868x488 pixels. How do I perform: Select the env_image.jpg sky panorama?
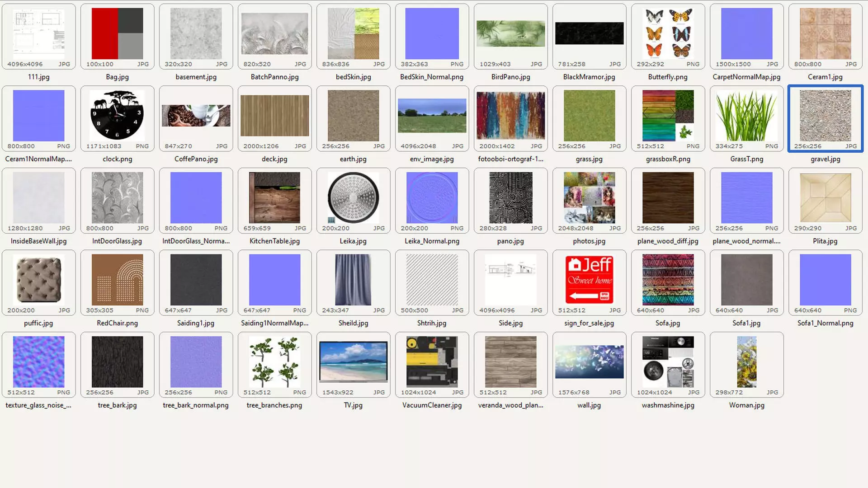(432, 116)
